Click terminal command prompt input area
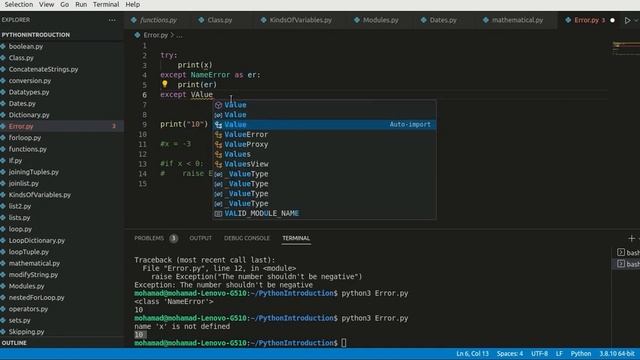Viewport: 640px width, 360px height. 344,343
